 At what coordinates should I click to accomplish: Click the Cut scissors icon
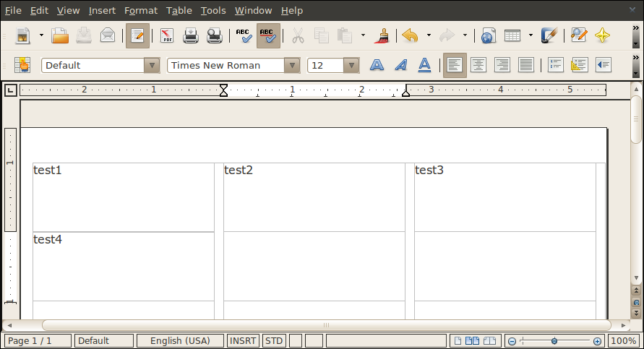(x=298, y=35)
